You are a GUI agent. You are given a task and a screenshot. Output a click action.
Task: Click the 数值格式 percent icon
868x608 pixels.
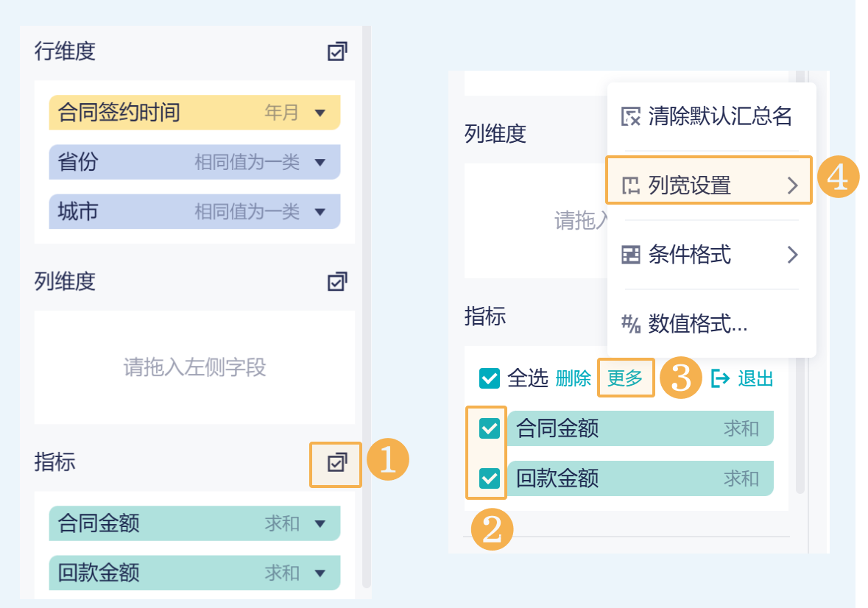coord(632,324)
